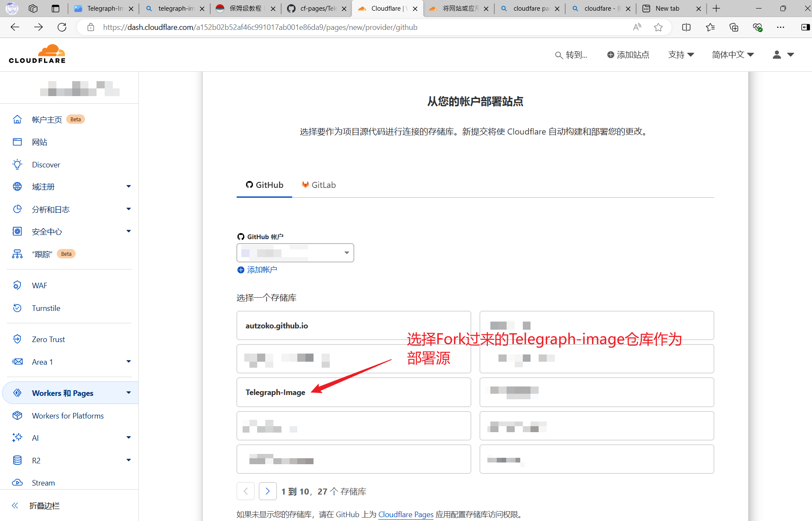Open Discover in the sidebar
The height and width of the screenshot is (521, 812).
(x=46, y=164)
